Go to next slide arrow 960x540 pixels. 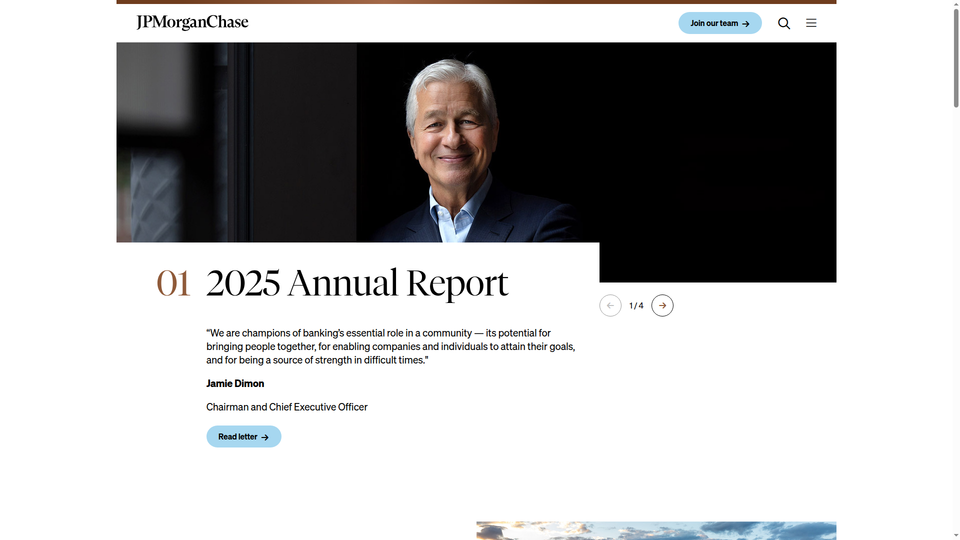[662, 306]
